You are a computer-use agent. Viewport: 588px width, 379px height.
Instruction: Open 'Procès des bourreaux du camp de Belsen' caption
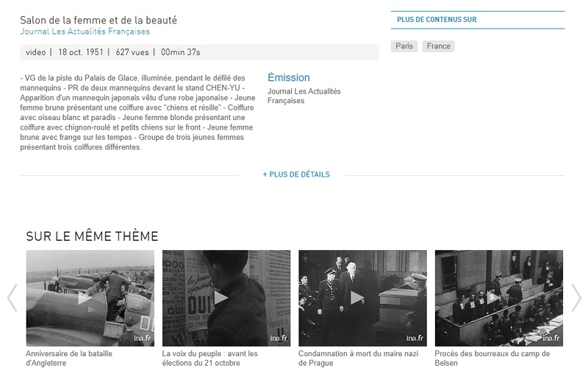coord(492,358)
